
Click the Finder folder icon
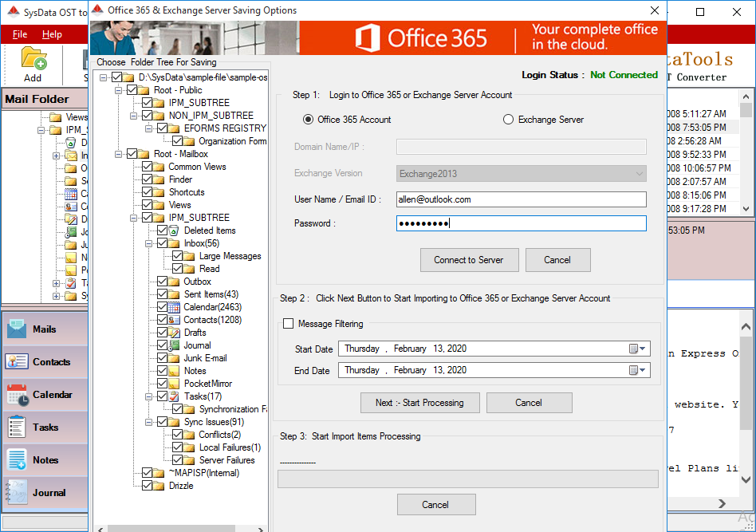tap(159, 179)
